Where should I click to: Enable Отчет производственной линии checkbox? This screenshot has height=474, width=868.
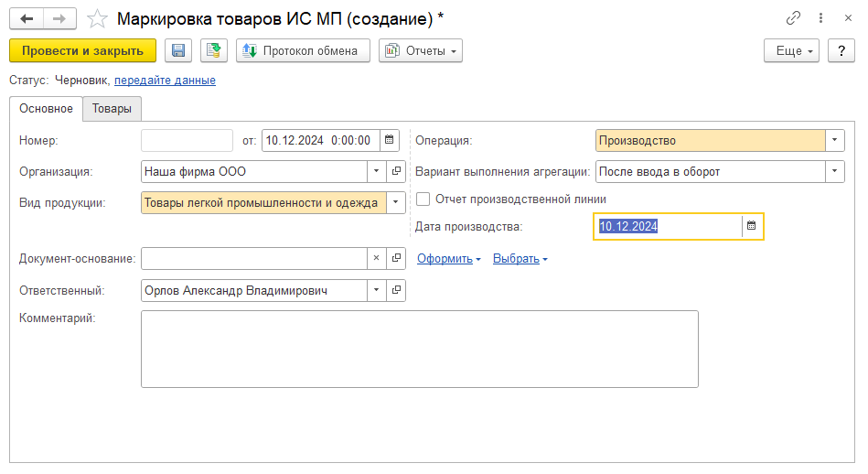(x=423, y=199)
